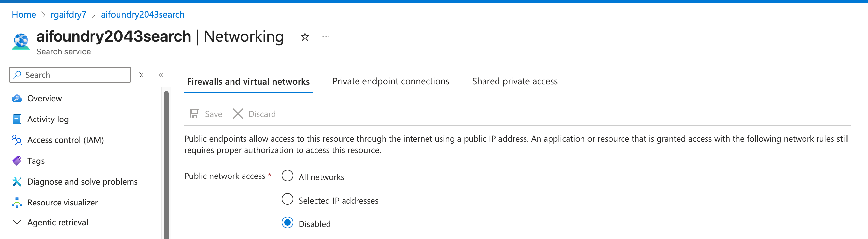Collapse the sidebar with double chevron
This screenshot has height=239, width=868.
[x=161, y=75]
